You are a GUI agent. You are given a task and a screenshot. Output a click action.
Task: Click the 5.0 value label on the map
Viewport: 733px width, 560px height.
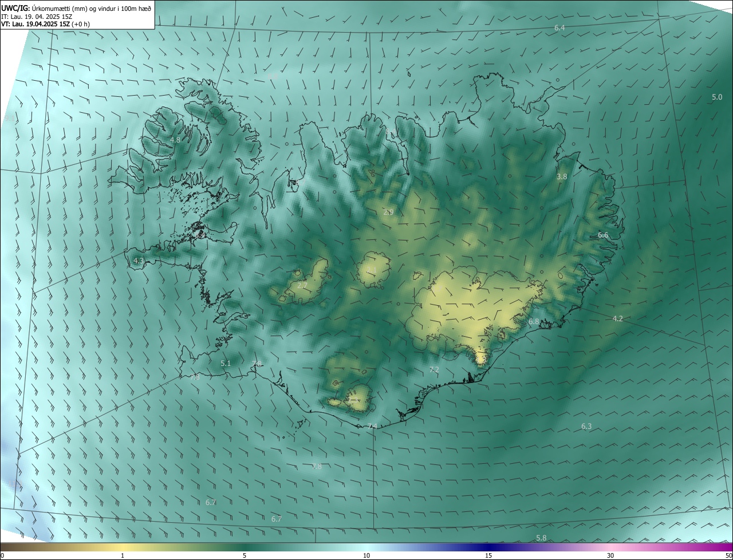pyautogui.click(x=717, y=97)
